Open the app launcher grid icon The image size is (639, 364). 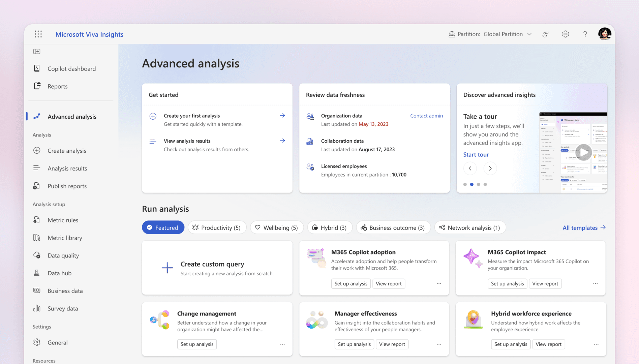[38, 34]
